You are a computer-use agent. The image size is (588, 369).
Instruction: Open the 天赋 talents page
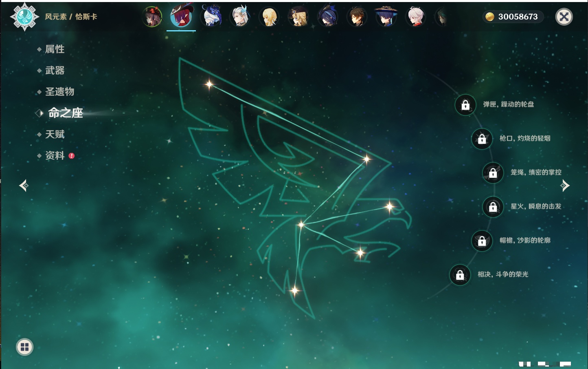pos(55,134)
